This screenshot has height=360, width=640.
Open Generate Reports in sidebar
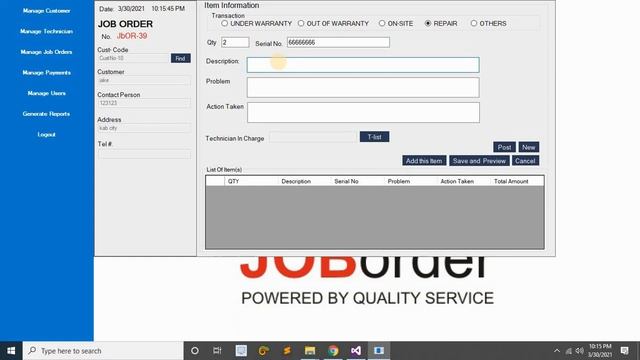coord(46,114)
